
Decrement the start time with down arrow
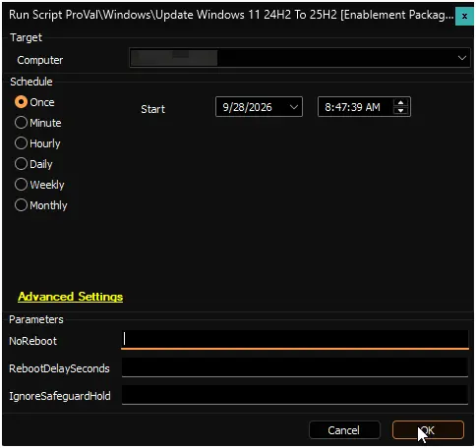(400, 111)
